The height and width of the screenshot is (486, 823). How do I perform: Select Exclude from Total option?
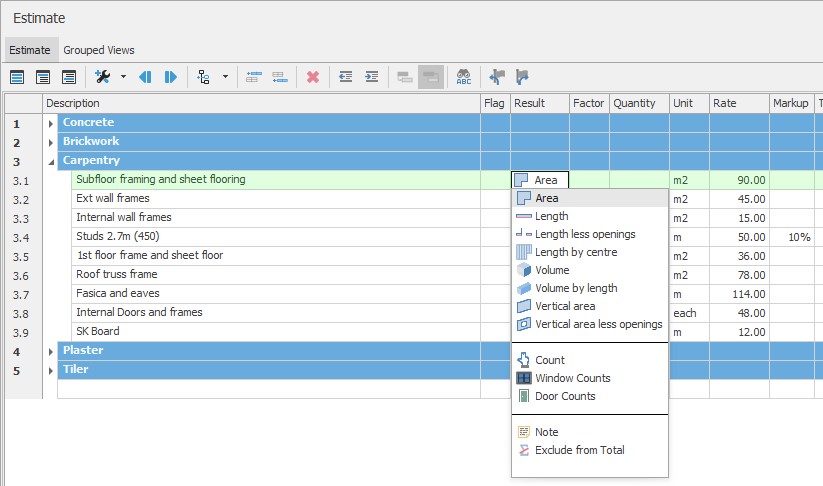(579, 450)
